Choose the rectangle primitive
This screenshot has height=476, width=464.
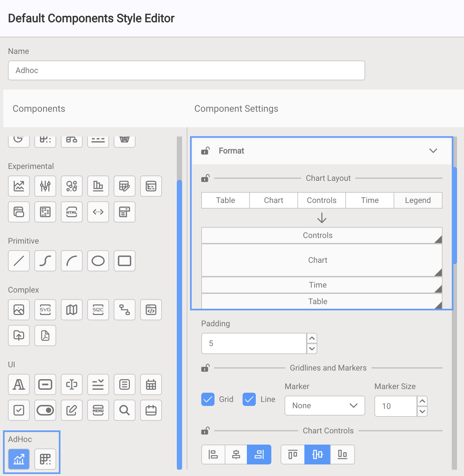point(125,261)
